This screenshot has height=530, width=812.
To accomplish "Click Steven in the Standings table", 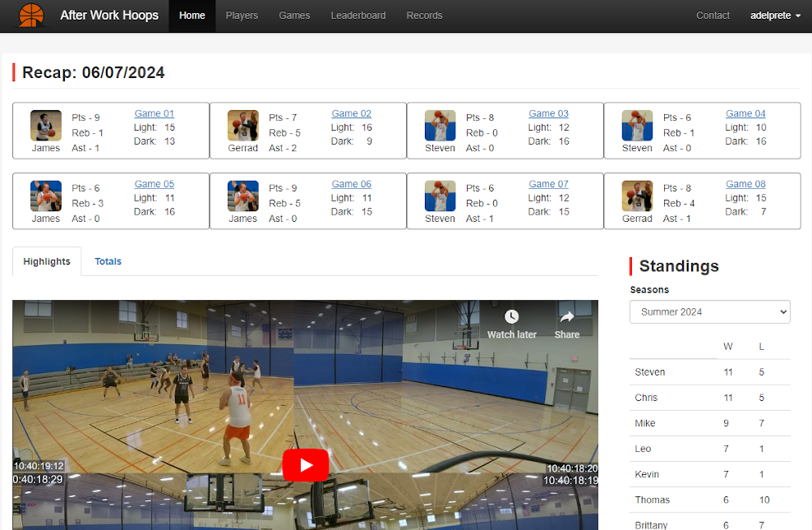I will pyautogui.click(x=649, y=371).
